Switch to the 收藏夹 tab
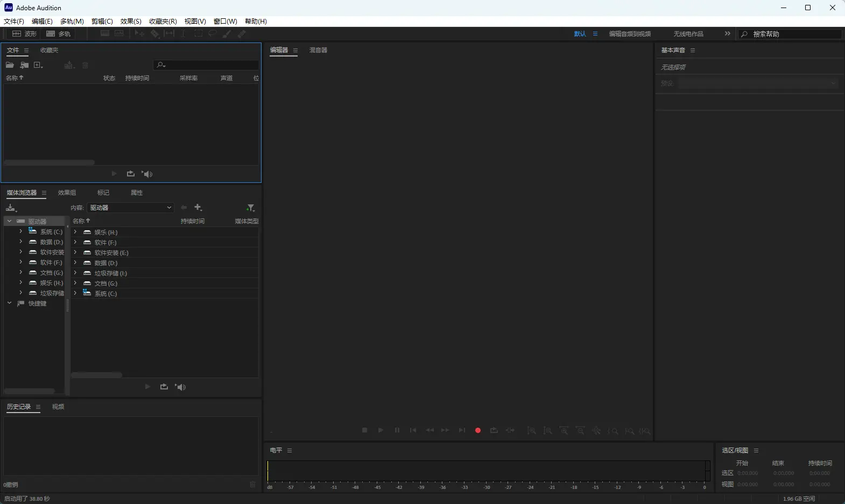This screenshot has height=504, width=845. tap(49, 50)
